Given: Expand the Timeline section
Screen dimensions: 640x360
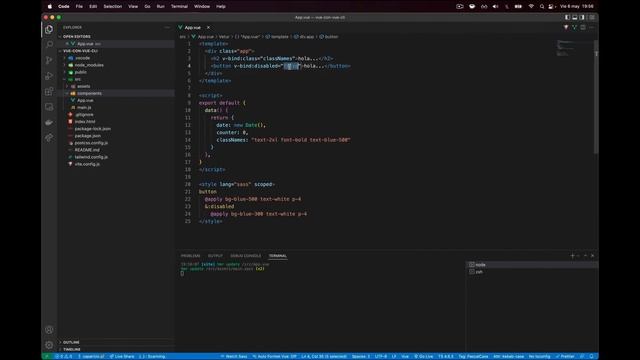Looking at the screenshot, I should (72, 349).
